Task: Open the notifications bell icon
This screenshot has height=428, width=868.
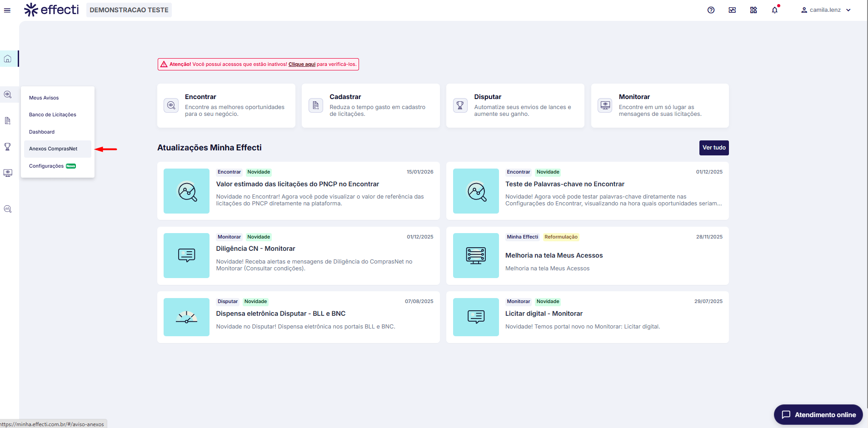Action: [774, 10]
